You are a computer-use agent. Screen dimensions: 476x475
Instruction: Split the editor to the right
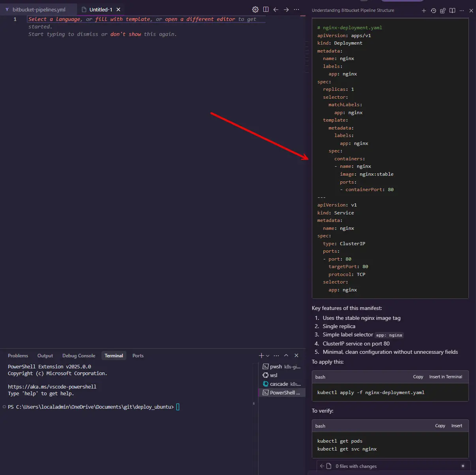pos(266,9)
